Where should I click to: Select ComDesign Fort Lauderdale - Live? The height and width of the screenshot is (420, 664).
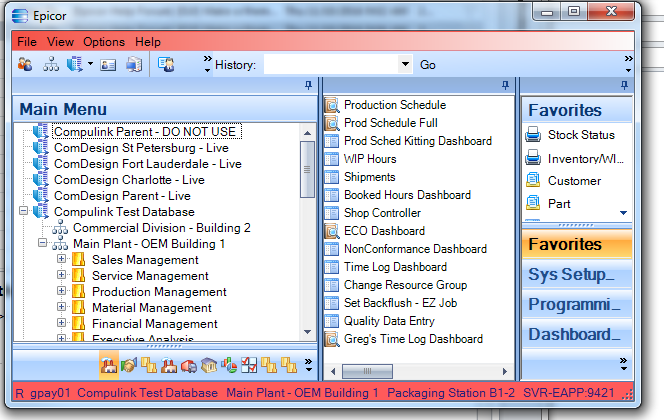148,164
